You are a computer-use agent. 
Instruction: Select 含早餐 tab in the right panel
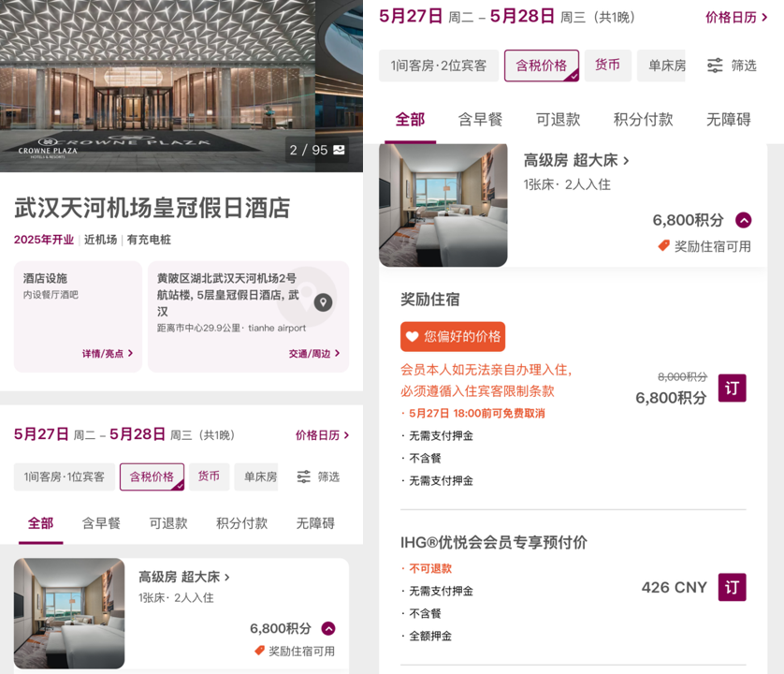pyautogui.click(x=481, y=120)
